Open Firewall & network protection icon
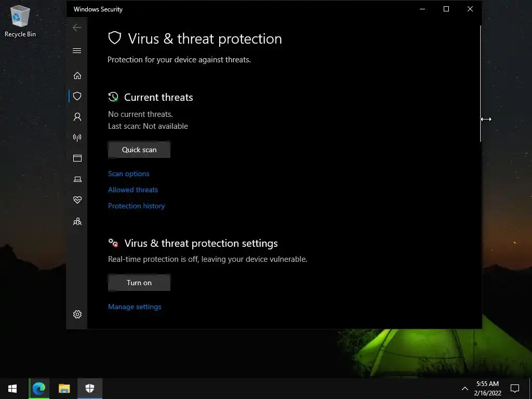The height and width of the screenshot is (399, 532). point(77,137)
